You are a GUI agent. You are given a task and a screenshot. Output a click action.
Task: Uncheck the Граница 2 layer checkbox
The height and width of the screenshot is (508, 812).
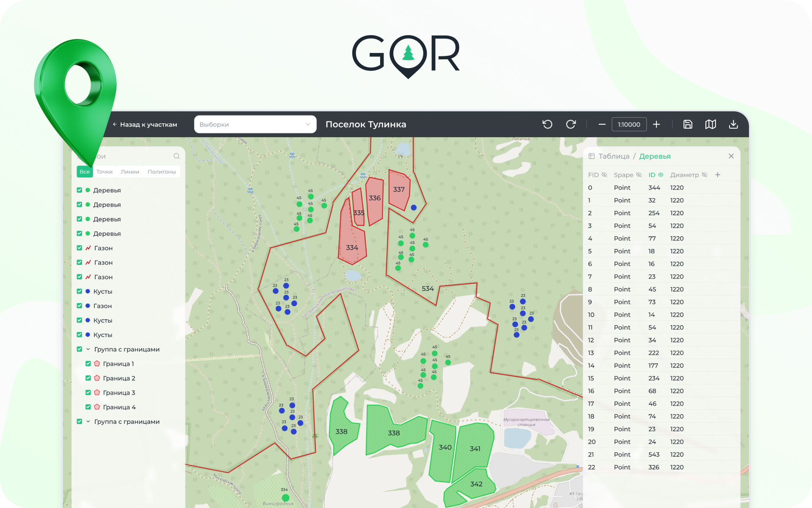(88, 378)
